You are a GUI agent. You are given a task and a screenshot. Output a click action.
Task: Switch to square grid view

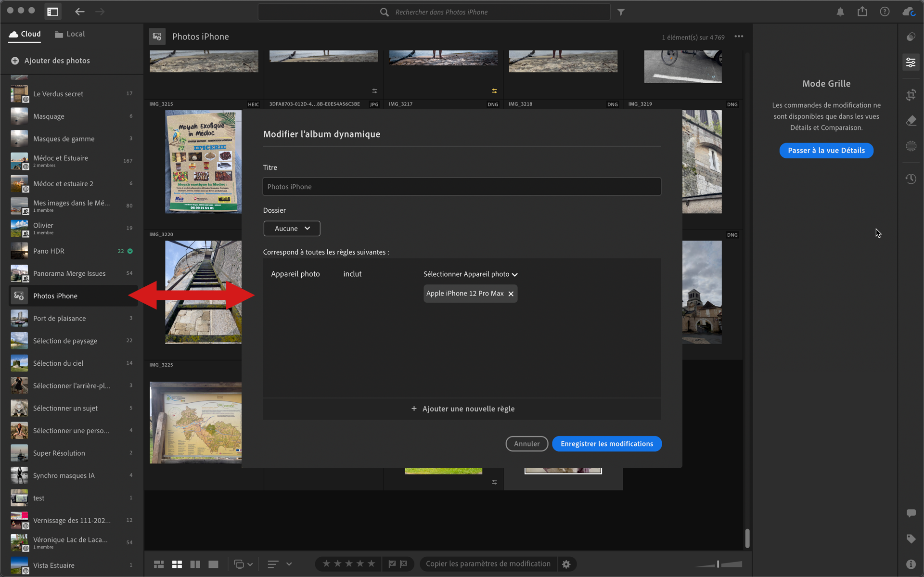click(177, 564)
